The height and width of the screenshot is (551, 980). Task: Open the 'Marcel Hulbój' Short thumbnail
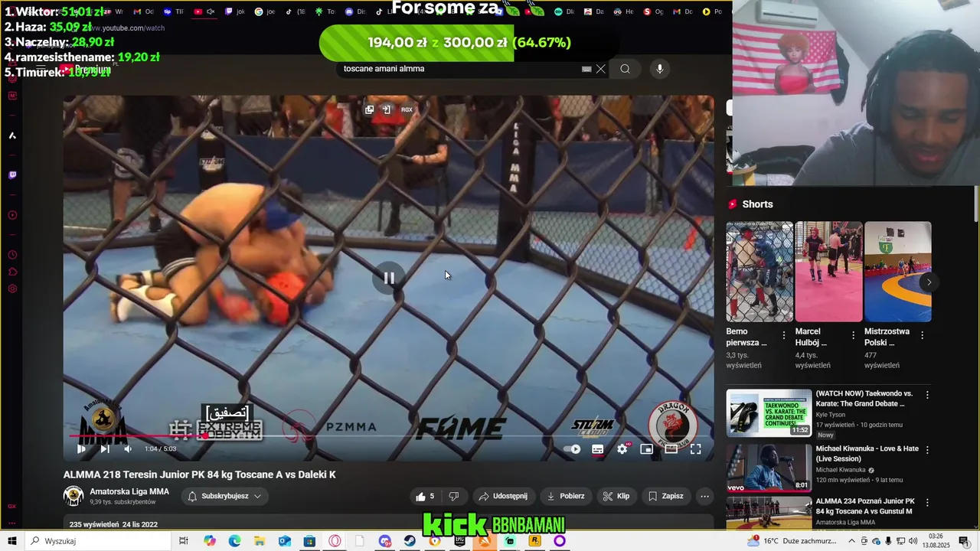[828, 272]
